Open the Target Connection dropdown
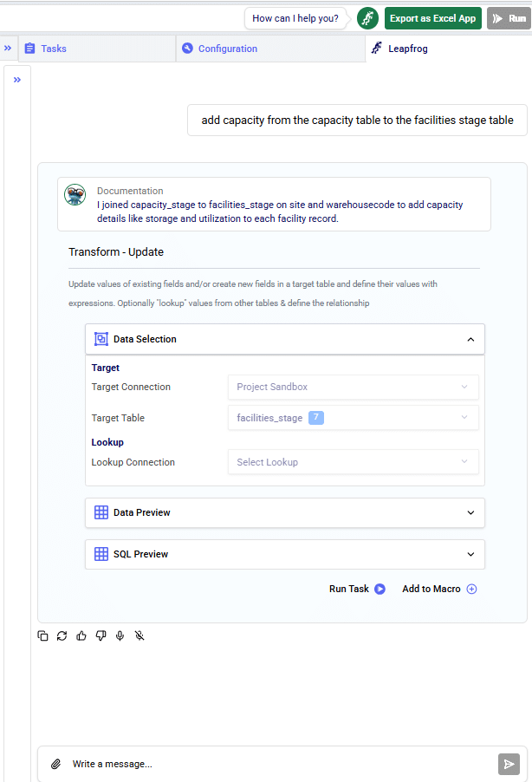The image size is (532, 782). pos(353,387)
